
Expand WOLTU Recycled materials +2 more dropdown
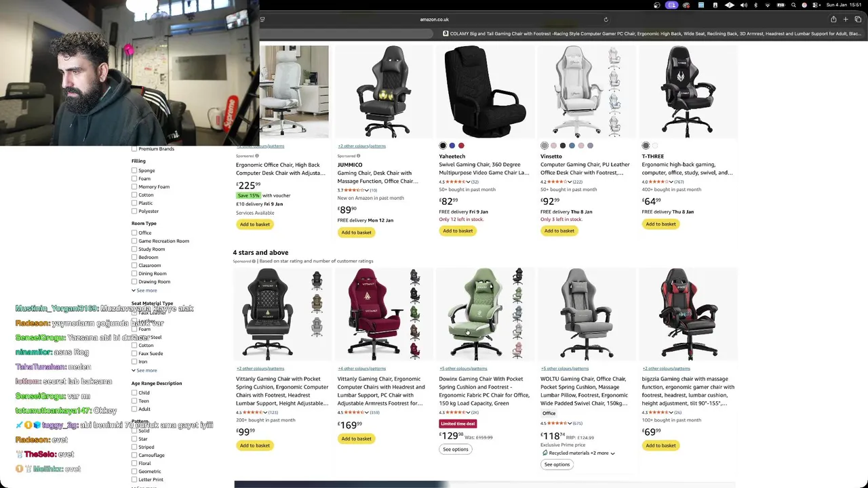coord(578,453)
